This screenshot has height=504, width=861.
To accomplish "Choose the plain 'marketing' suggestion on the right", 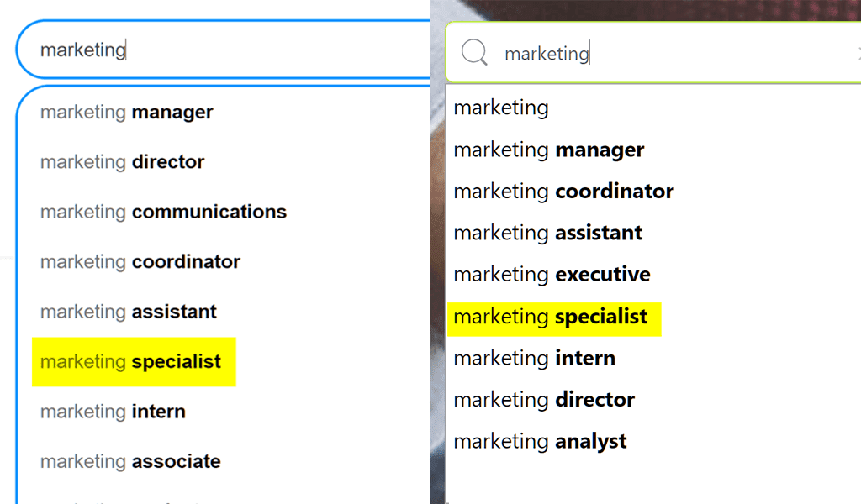I will click(x=501, y=108).
